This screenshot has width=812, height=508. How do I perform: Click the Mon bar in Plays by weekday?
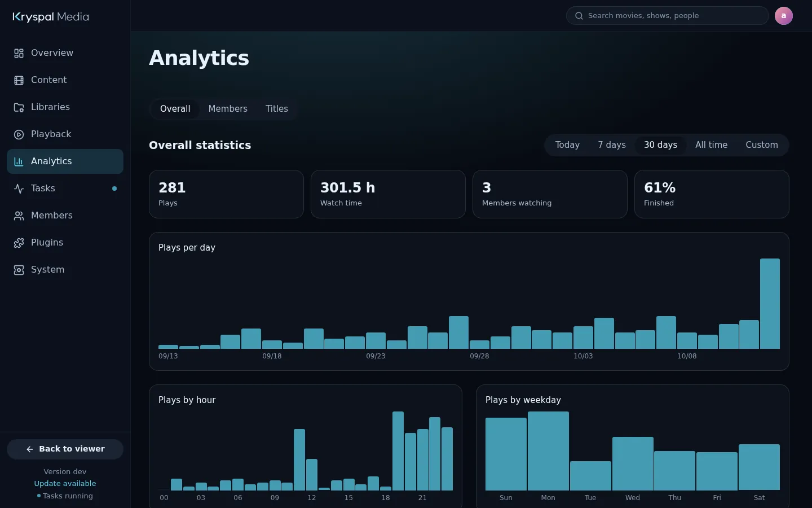point(548,451)
